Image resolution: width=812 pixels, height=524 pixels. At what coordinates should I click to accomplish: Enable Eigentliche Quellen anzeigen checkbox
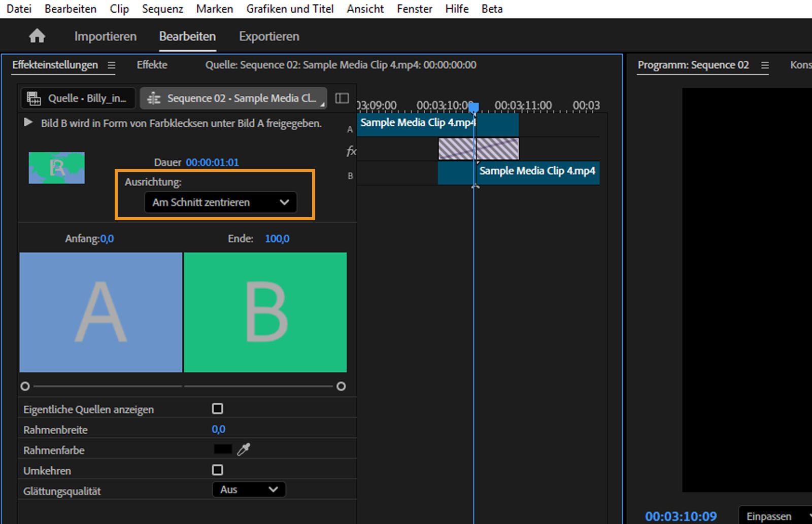click(217, 409)
